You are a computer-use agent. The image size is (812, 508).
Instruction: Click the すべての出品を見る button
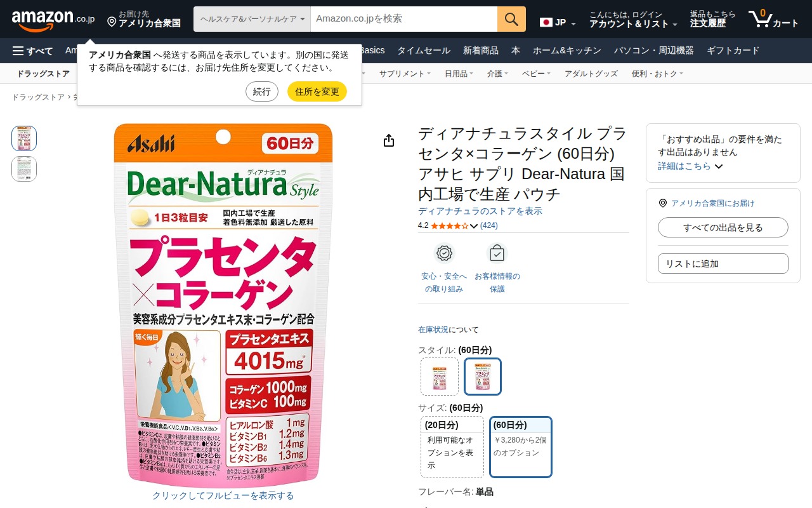coord(723,227)
